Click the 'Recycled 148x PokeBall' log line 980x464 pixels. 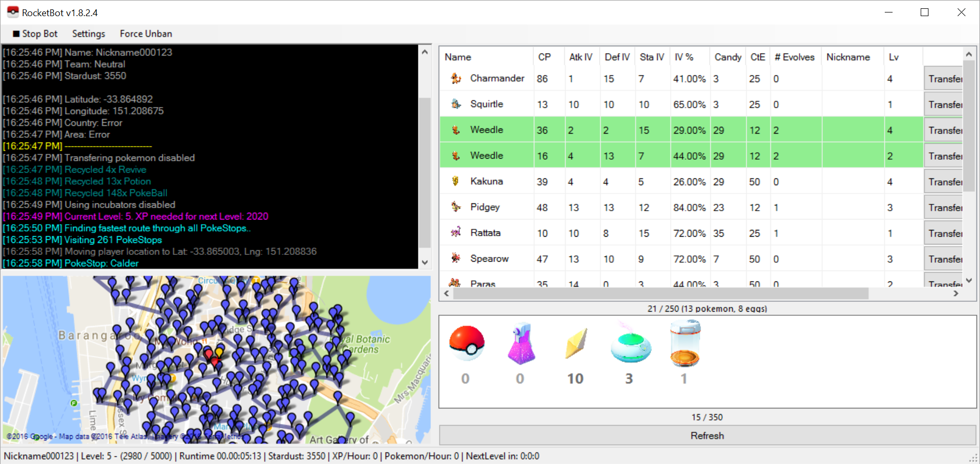coord(85,193)
